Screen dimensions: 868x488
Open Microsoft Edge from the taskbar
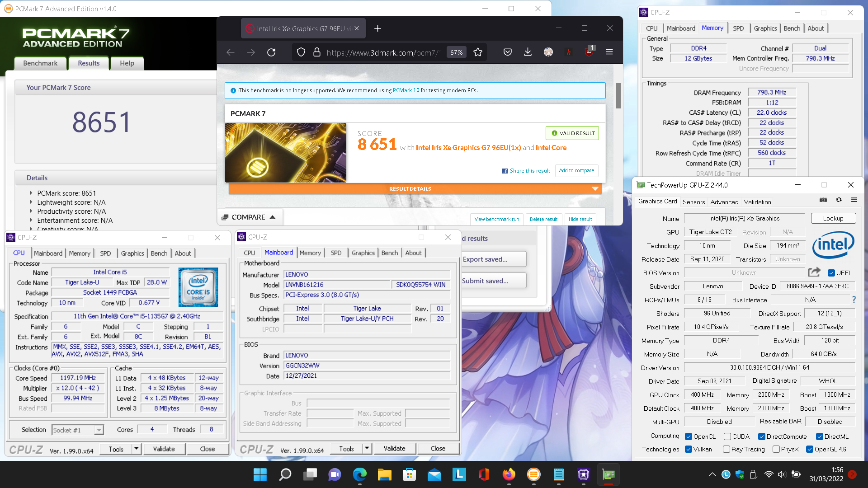pyautogui.click(x=360, y=474)
